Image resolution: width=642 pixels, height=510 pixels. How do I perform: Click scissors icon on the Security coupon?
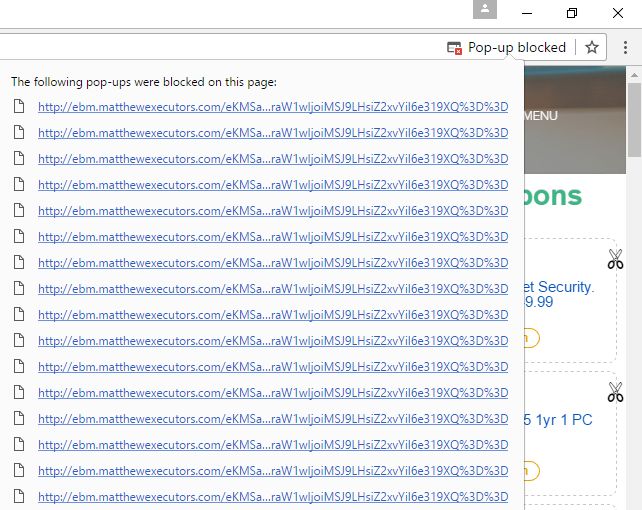click(615, 259)
